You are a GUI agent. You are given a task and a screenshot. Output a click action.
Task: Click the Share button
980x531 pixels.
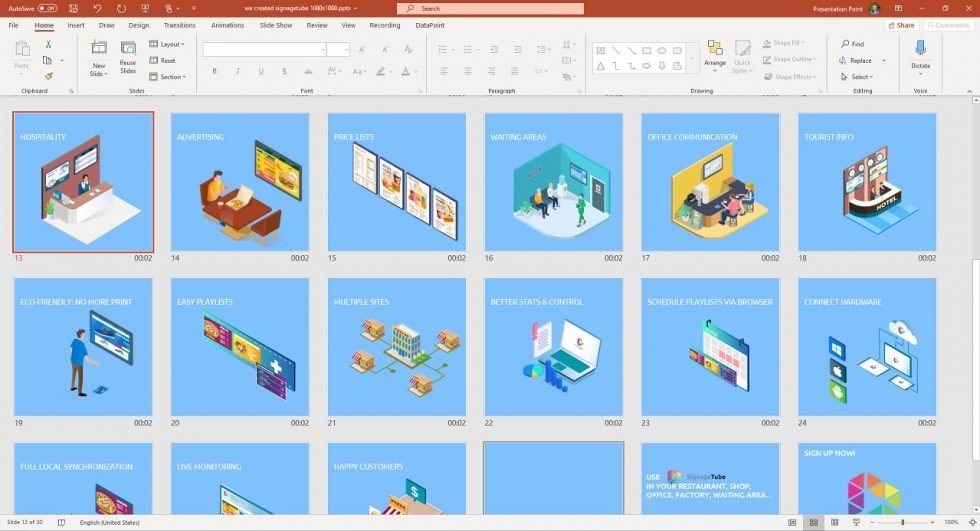pyautogui.click(x=901, y=26)
